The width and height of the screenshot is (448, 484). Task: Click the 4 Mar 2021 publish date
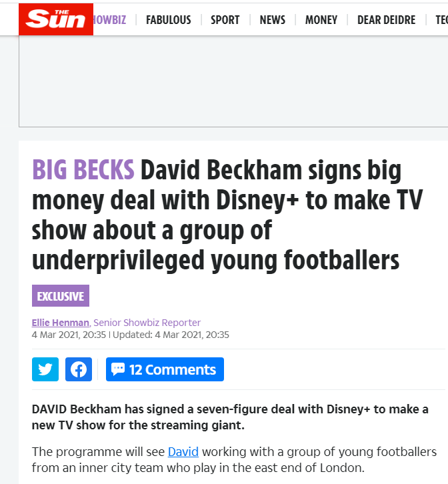69,335
